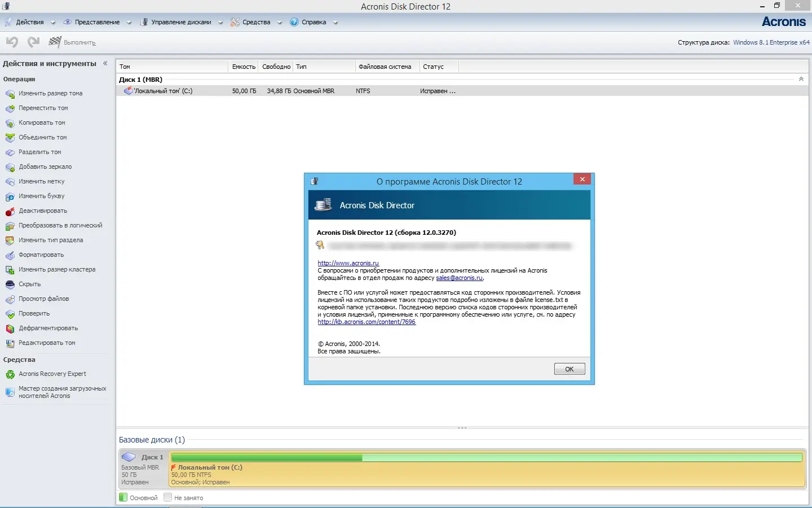Expand the dropdown arrow next to 'Справка'
The width and height of the screenshot is (812, 508).
point(335,23)
